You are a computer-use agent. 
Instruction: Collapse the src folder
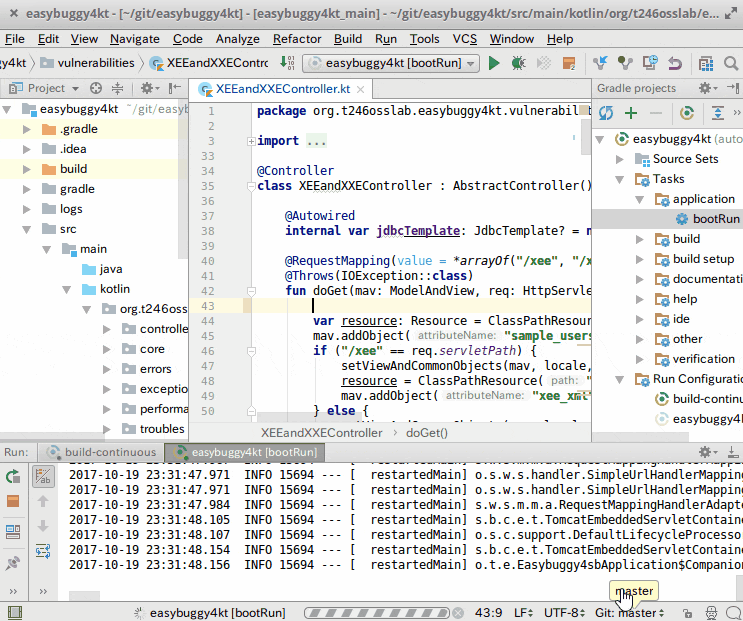[x=27, y=229]
